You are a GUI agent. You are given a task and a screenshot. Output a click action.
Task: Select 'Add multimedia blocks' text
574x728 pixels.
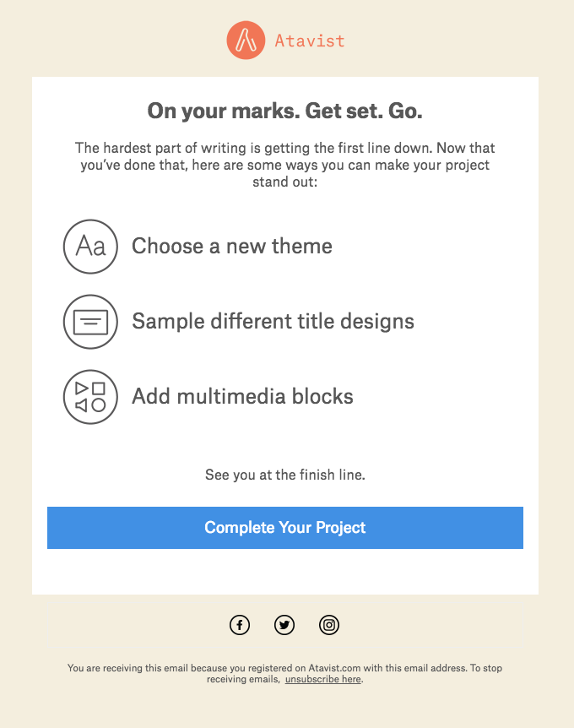[242, 397]
